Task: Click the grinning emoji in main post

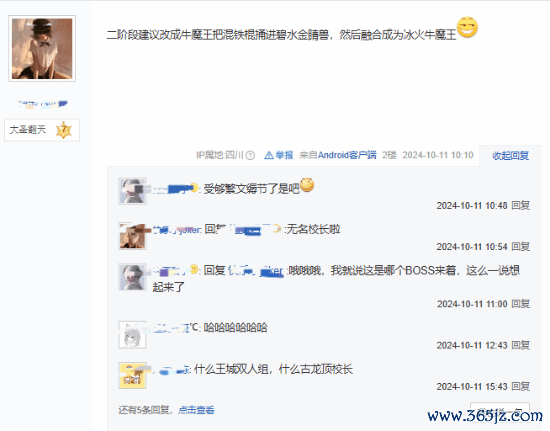Action: (x=467, y=27)
